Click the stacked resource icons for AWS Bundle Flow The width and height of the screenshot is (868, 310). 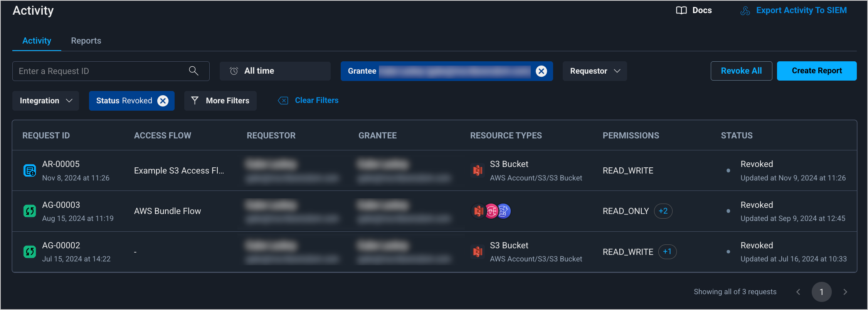491,211
